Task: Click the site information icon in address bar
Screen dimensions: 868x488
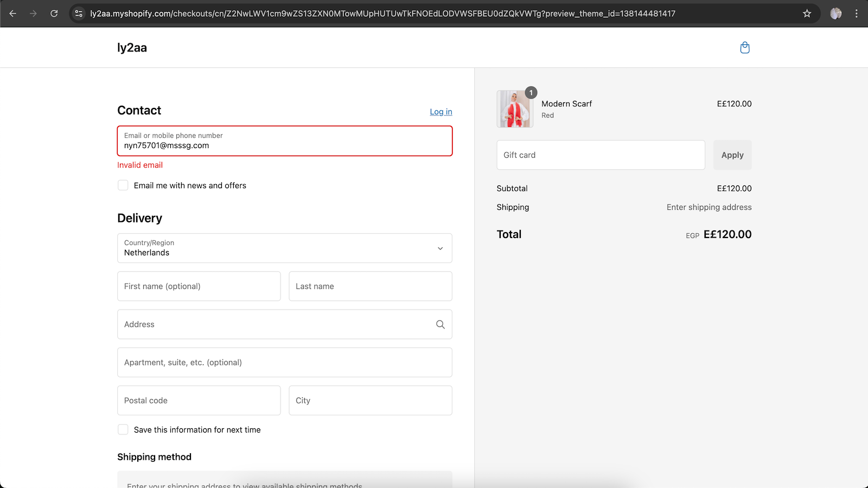Action: pyautogui.click(x=79, y=13)
